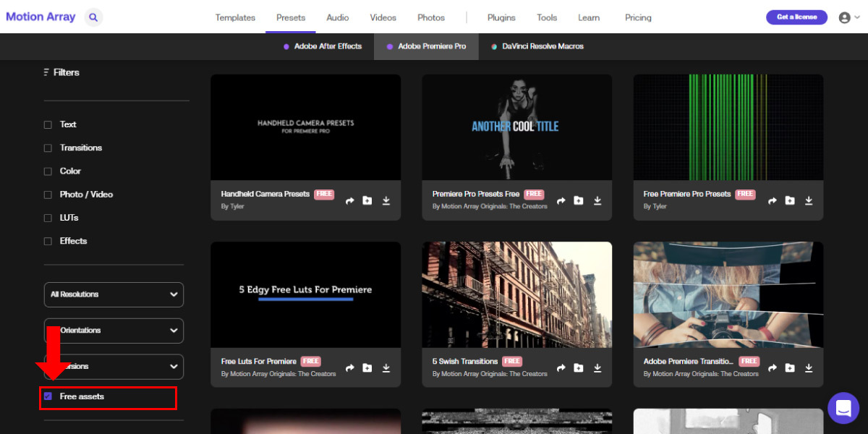Download the Handheld Camera Presets
Viewport: 868px width, 434px height.
pyautogui.click(x=386, y=200)
